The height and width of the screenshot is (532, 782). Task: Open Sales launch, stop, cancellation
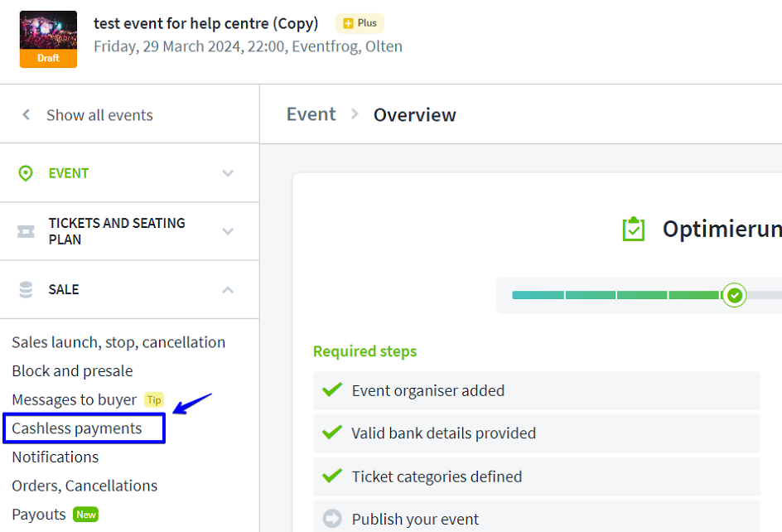point(118,342)
